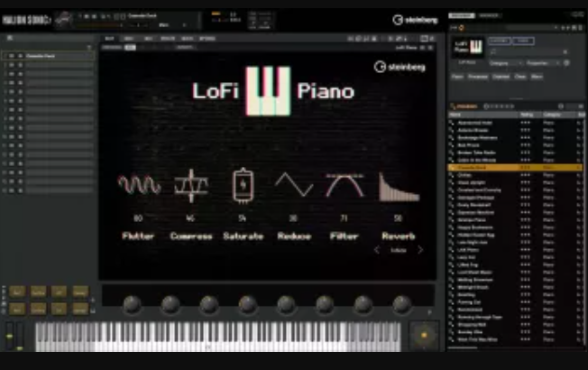Clear the browser search field

pos(565,51)
